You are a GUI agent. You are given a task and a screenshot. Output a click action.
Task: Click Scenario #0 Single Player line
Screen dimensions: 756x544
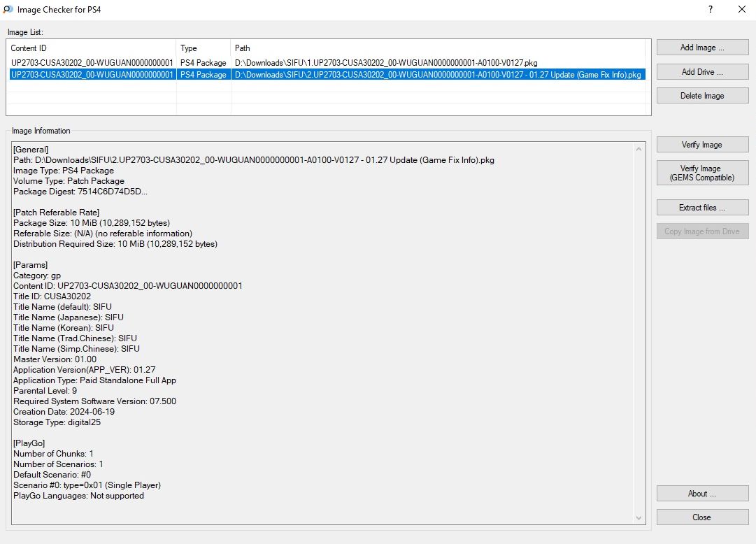[87, 485]
